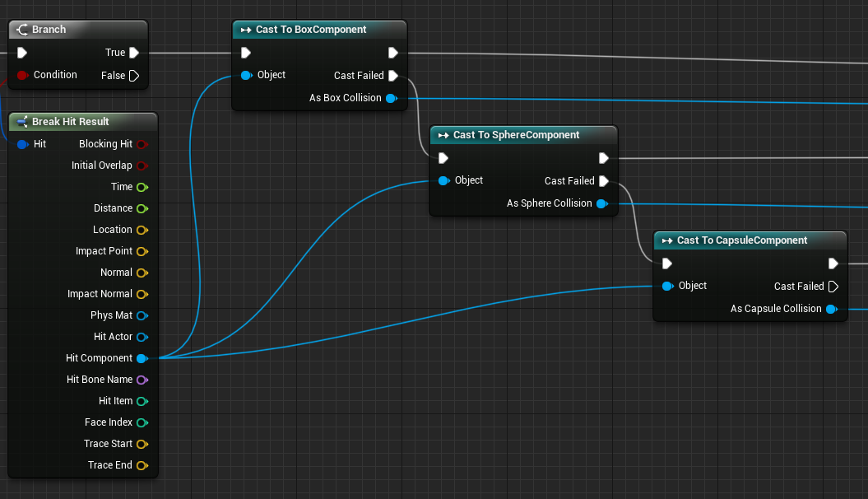Click the As Capsule Collision output pin
Screen dimensions: 868x499
tap(832, 309)
